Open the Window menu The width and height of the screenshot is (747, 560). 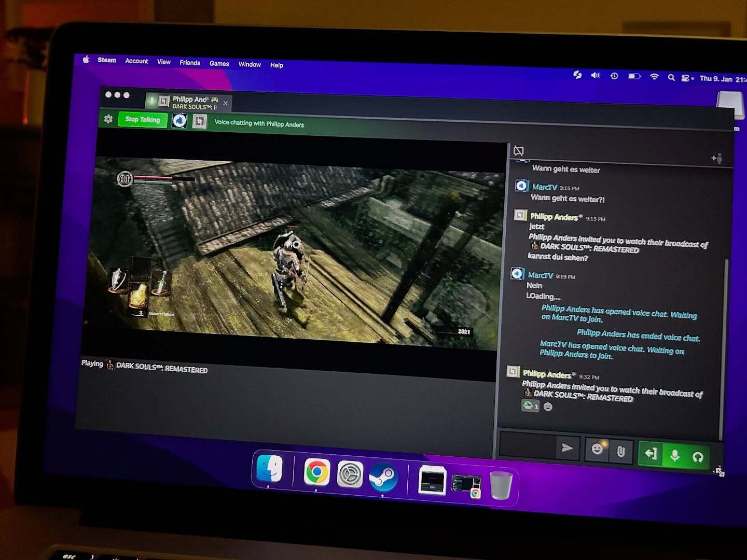[x=250, y=64]
